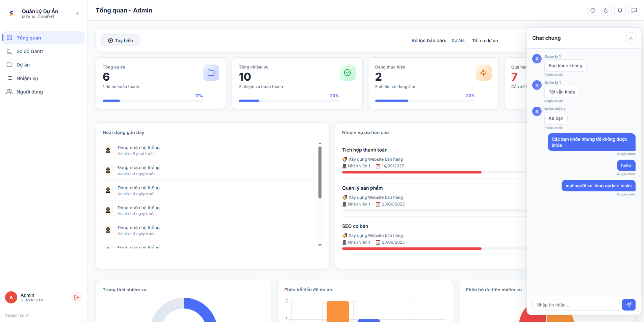Click the Tổng dự án 17% progress bar
Screen dimensions: 644x322
(153, 101)
